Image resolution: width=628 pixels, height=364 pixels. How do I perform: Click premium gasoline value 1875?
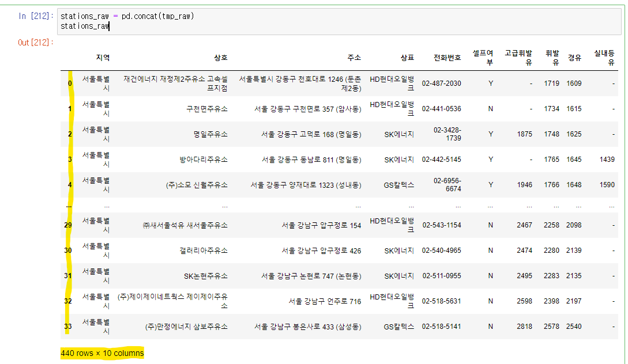pos(525,134)
